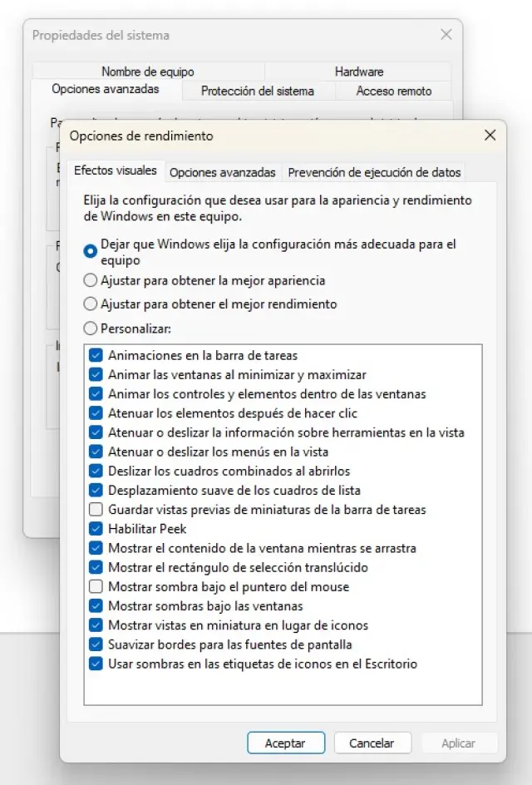This screenshot has width=532, height=785.
Task: Disable the 'Habilitar Peek' checkbox
Action: click(96, 529)
